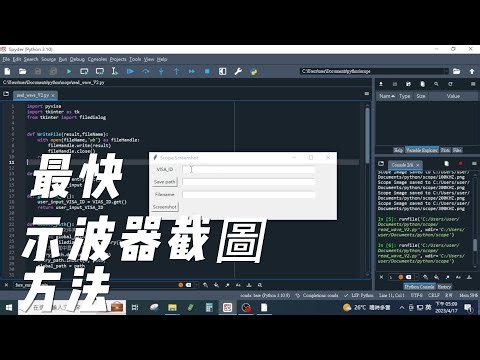Open the Search menu
The image size is (480, 360).
(x=31, y=59)
